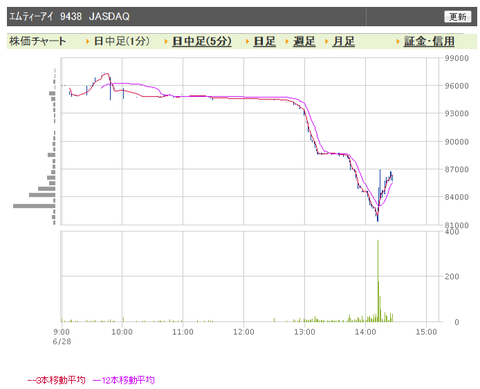The image size is (480, 389).
Task: Click the 更新 refresh button
Action: pyautogui.click(x=457, y=16)
